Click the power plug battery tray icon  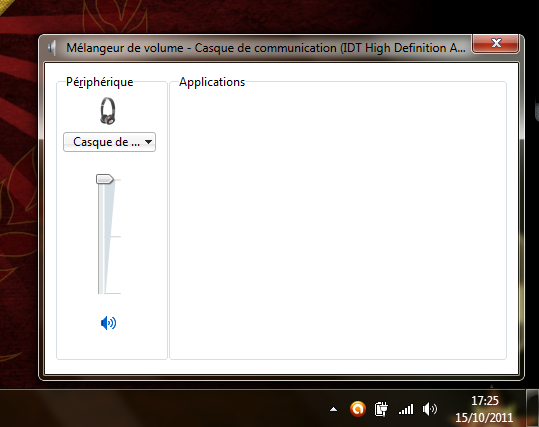tap(381, 409)
